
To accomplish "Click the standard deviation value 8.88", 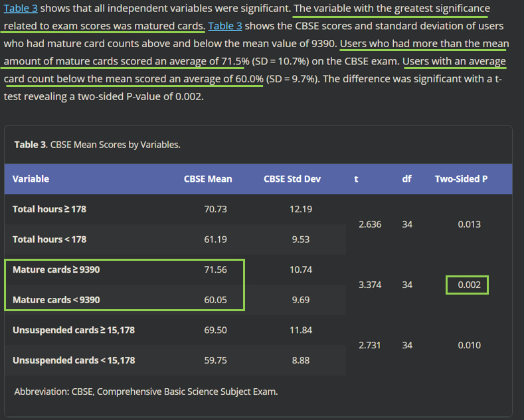I will (301, 360).
